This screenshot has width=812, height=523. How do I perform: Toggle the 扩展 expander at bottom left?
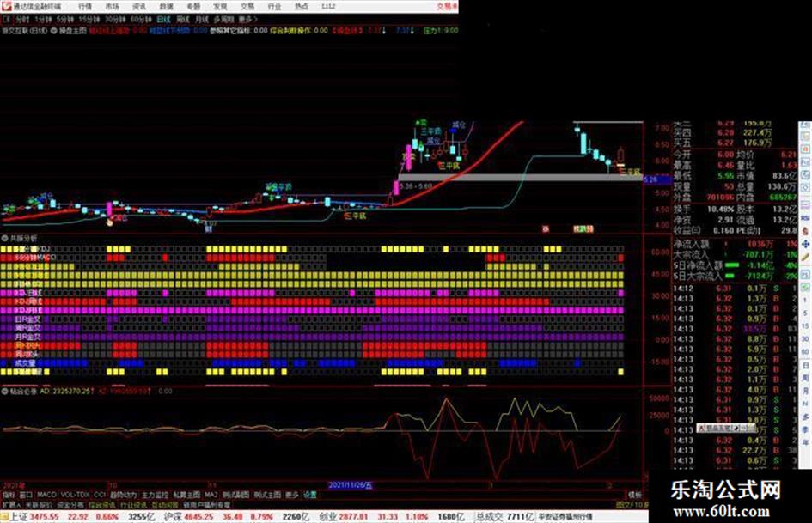11,505
